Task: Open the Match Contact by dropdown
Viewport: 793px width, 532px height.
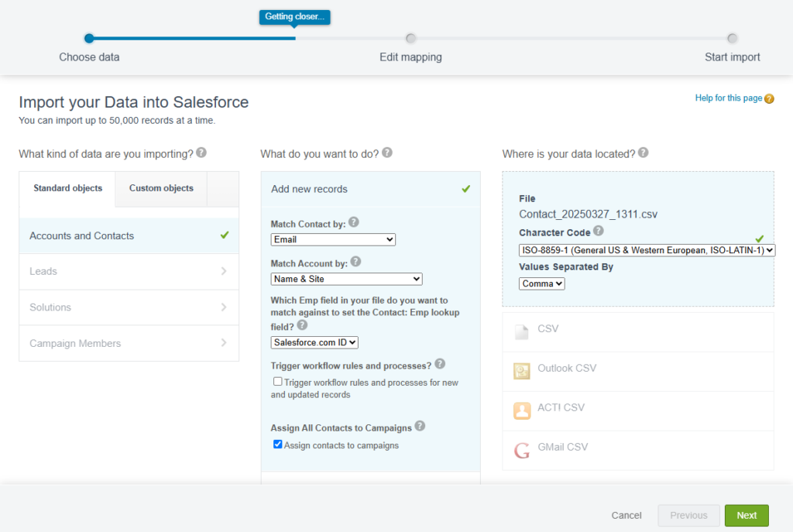Action: coord(333,240)
